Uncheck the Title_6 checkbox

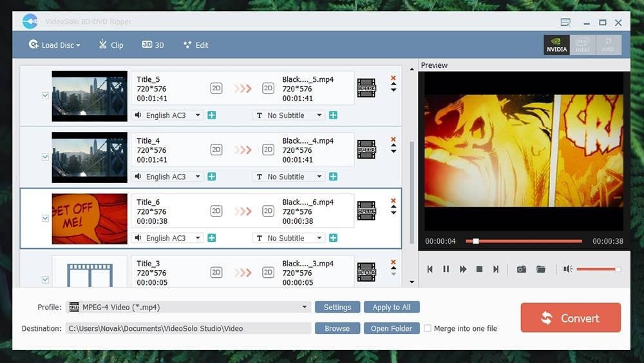tap(45, 218)
